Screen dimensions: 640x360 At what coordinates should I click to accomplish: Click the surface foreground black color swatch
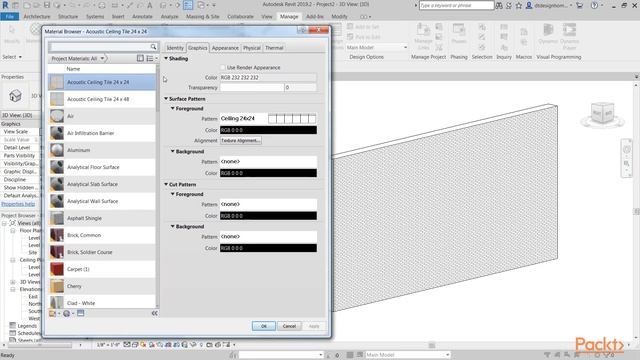tap(268, 130)
